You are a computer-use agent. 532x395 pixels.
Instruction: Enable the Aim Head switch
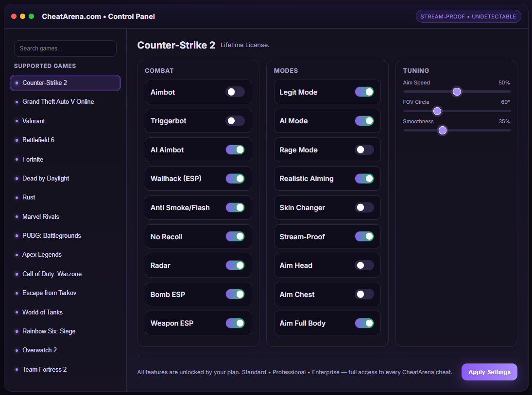364,265
